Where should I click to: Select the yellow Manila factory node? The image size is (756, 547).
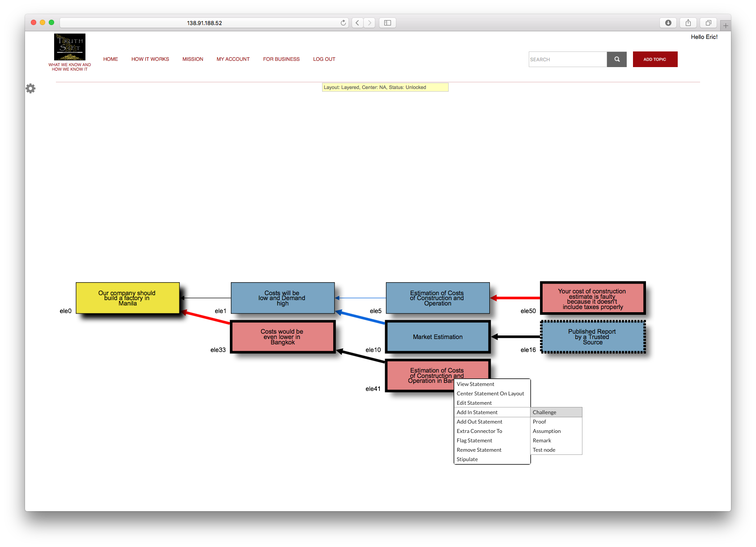coord(127,298)
